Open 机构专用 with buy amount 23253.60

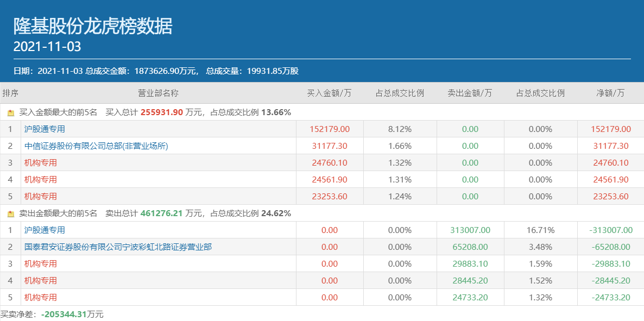[41, 197]
